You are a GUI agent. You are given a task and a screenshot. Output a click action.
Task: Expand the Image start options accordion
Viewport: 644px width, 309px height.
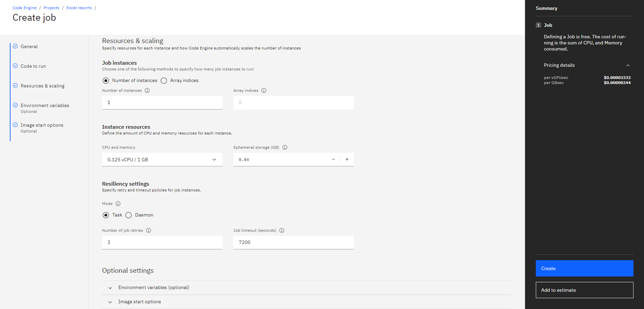point(307,302)
